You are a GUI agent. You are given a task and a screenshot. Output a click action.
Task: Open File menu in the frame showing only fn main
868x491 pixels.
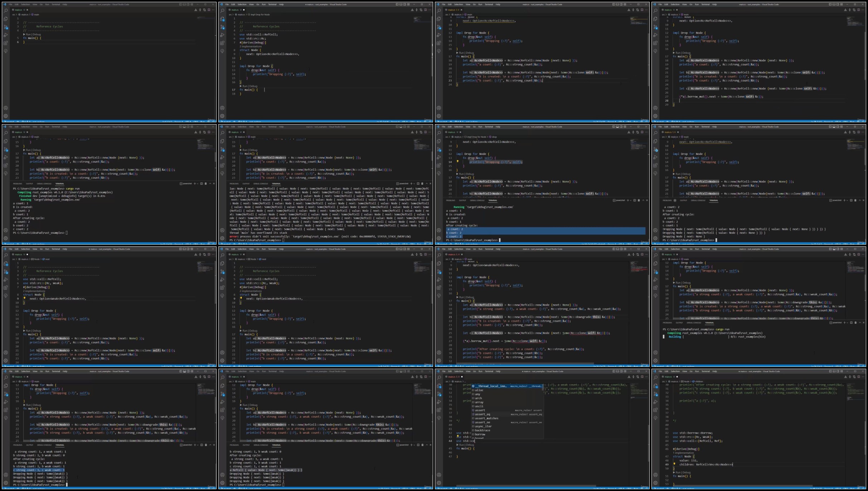click(x=10, y=4)
